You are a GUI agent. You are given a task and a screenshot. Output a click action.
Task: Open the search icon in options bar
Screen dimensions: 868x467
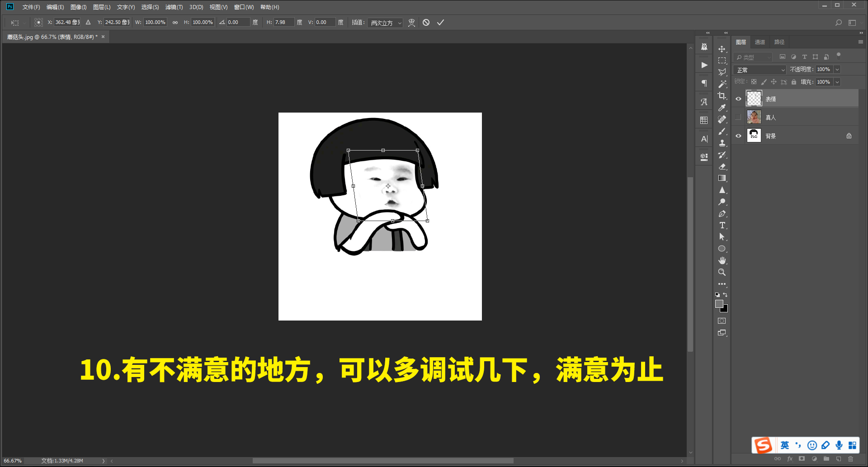[839, 23]
